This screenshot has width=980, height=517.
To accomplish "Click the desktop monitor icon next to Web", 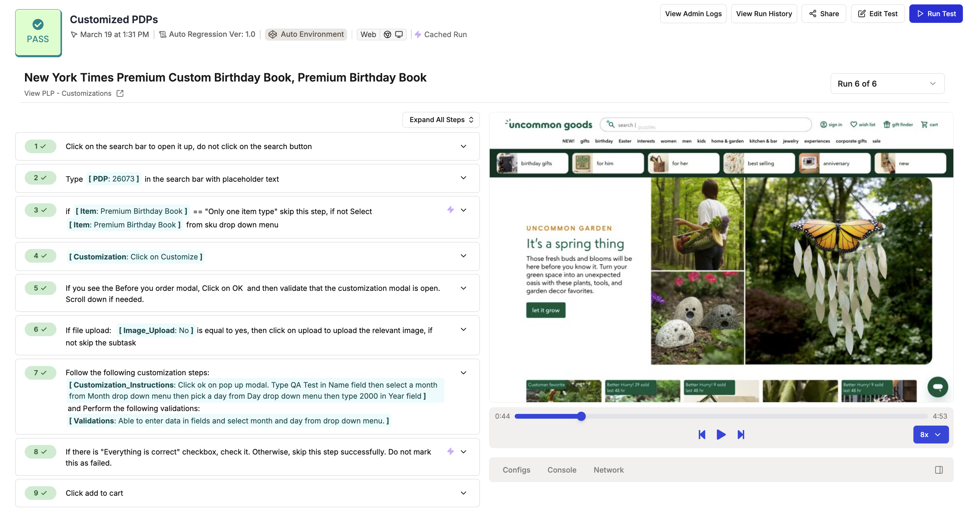I will (399, 34).
